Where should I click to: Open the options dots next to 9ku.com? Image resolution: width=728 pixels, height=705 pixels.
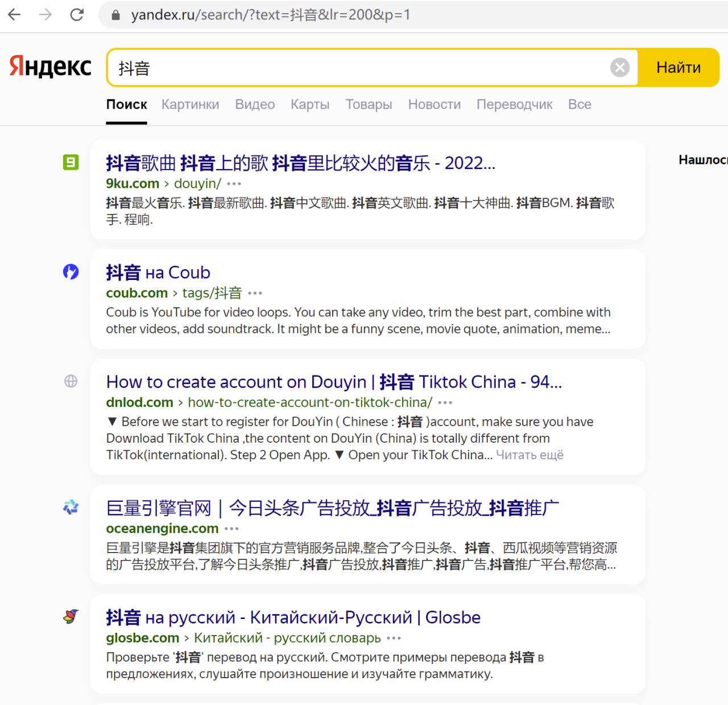coord(233,184)
